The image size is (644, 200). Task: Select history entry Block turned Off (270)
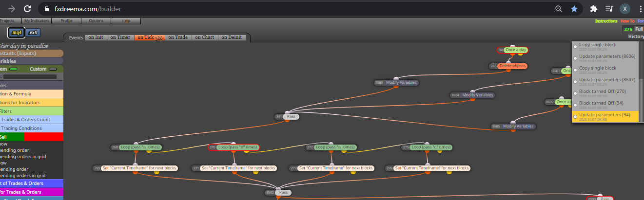605,93
